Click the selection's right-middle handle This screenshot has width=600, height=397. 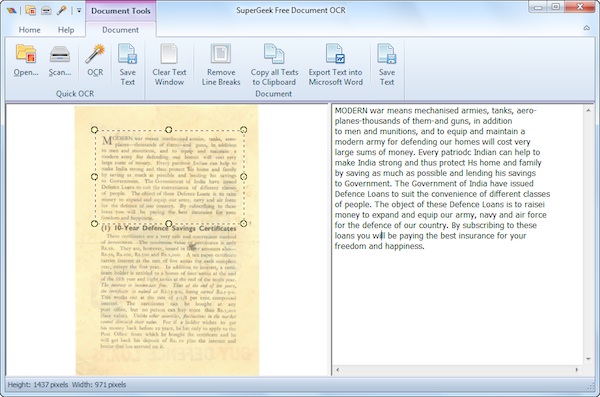[243, 176]
